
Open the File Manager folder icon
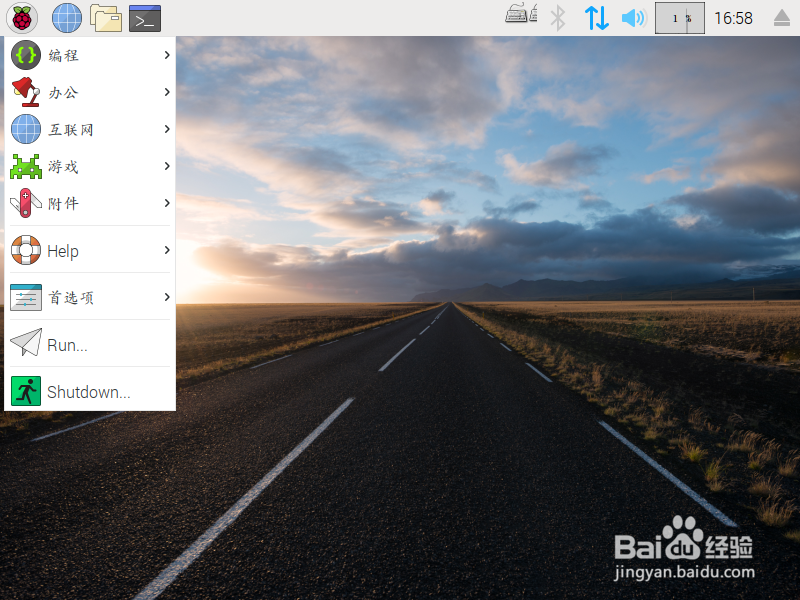[x=106, y=18]
